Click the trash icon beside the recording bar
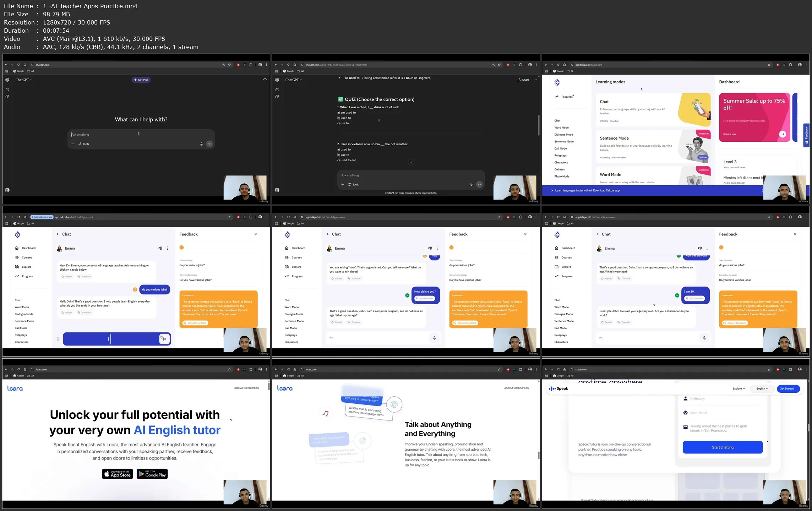 tap(58, 339)
